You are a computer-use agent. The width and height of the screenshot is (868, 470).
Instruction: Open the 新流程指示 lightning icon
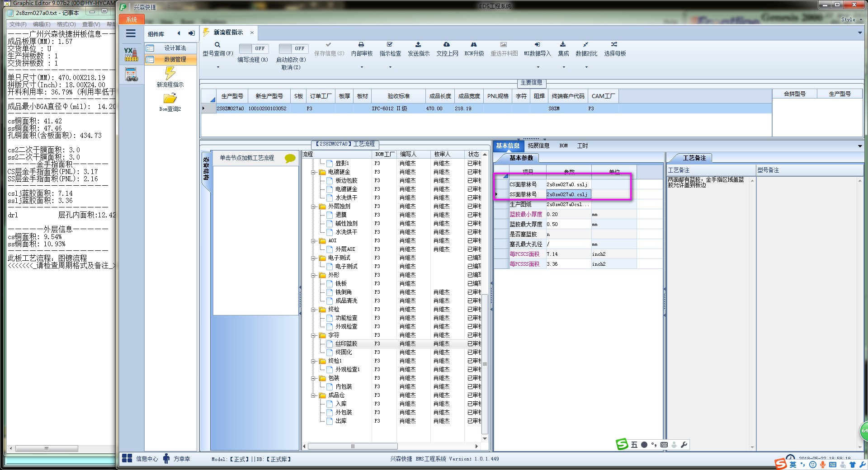(170, 73)
